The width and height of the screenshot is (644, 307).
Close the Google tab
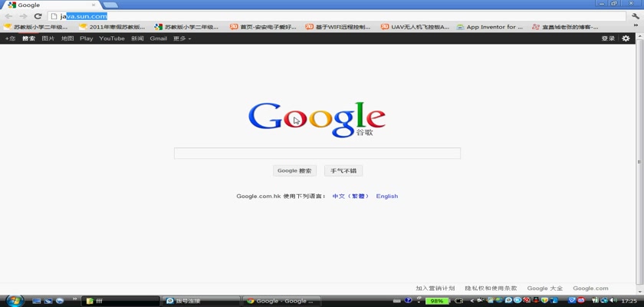point(94,5)
